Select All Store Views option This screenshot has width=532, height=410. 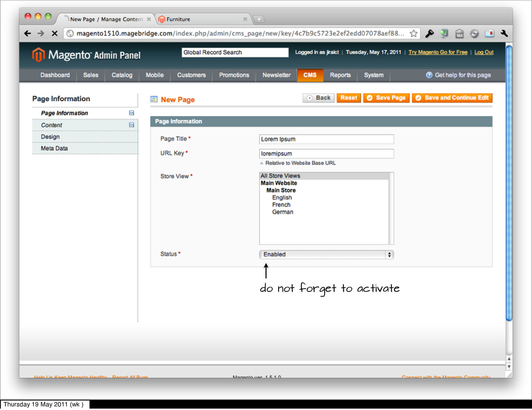[x=324, y=176]
